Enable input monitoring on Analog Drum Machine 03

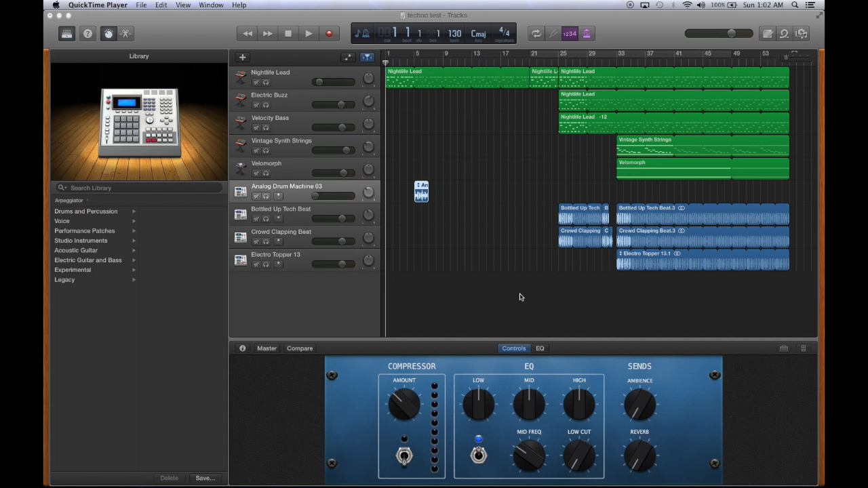click(278, 196)
